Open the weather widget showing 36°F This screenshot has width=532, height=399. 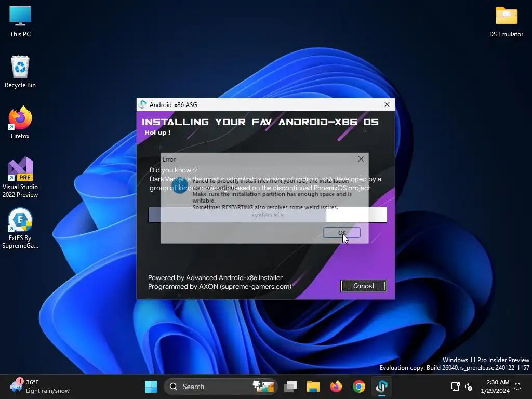[39, 387]
